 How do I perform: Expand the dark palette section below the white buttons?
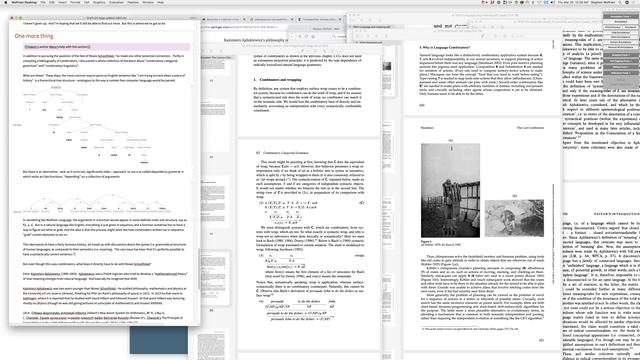tap(621, 55)
